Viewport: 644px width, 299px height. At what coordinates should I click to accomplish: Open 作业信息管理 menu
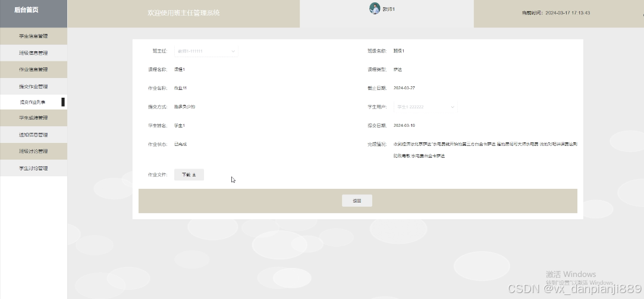33,70
